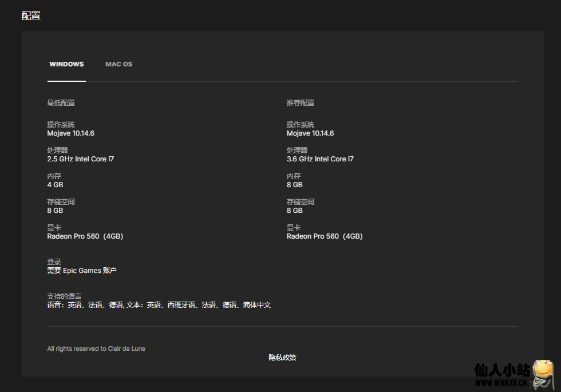Click Mojave 10.14.6 under 最低配置
Viewport: 561px width, 392px height.
[x=70, y=133]
